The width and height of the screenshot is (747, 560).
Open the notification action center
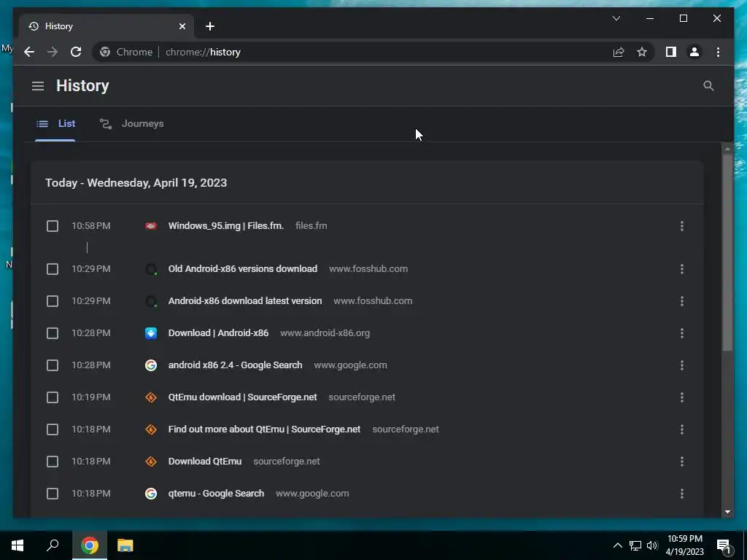[x=724, y=545]
